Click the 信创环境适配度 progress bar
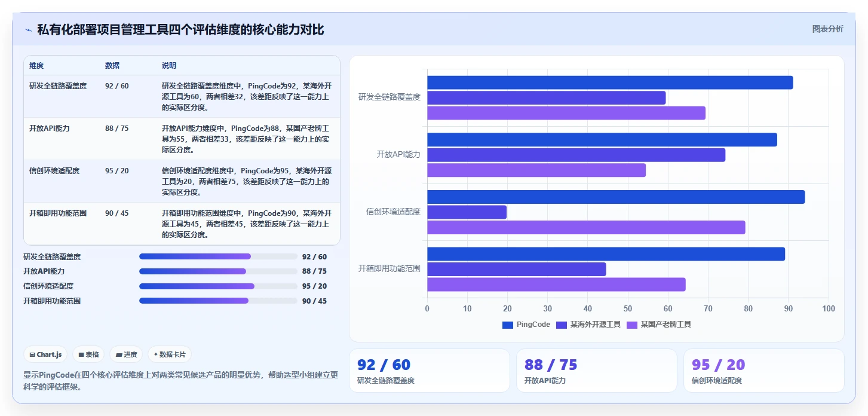 tap(218, 286)
